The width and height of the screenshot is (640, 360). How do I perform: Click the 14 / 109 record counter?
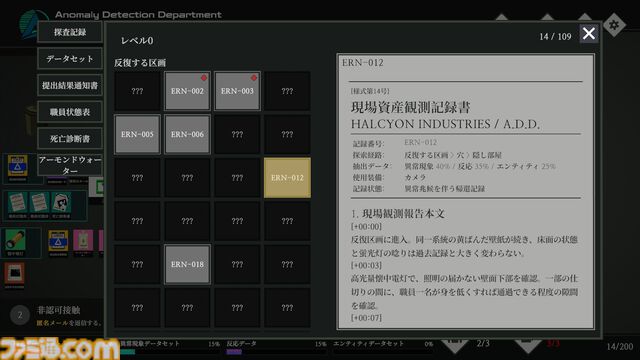[555, 37]
